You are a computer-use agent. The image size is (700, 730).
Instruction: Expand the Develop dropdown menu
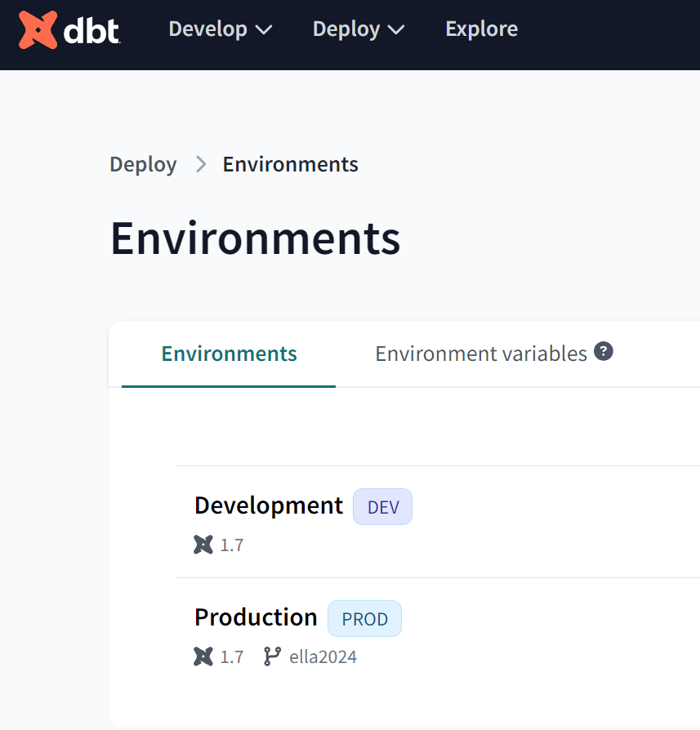(221, 29)
